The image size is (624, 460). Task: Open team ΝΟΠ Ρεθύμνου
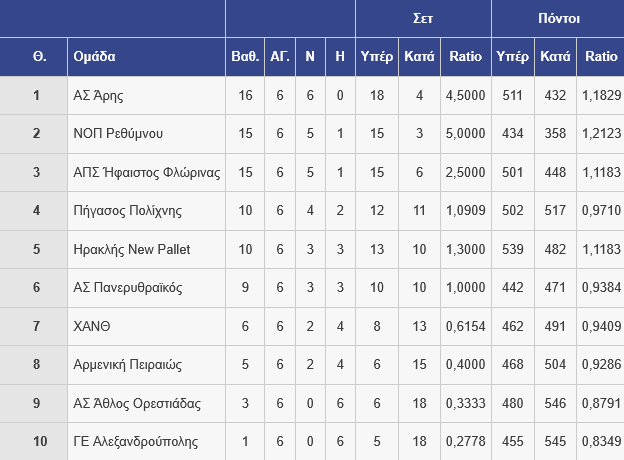(x=118, y=134)
